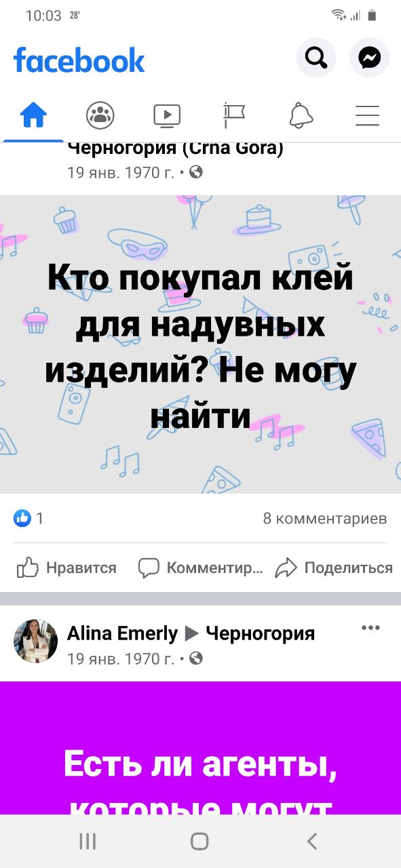Open Alina Emerly profile picture
This screenshot has height=868, width=401.
pyautogui.click(x=36, y=640)
